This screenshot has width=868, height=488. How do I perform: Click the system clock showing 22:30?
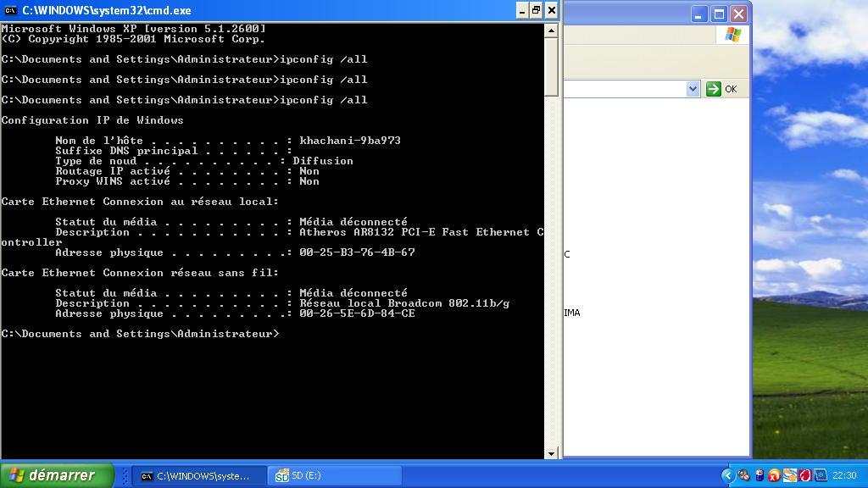[844, 476]
